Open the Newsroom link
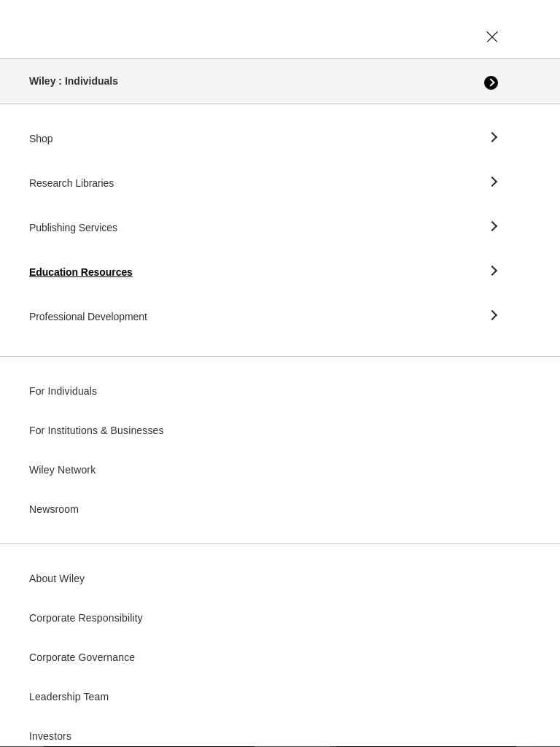560x747 pixels. click(x=54, y=509)
